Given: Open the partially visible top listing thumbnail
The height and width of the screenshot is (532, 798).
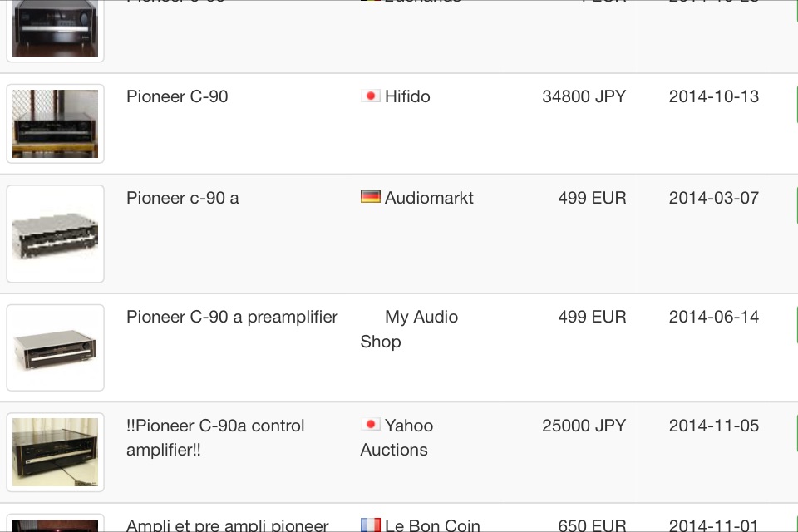Looking at the screenshot, I should [55, 31].
